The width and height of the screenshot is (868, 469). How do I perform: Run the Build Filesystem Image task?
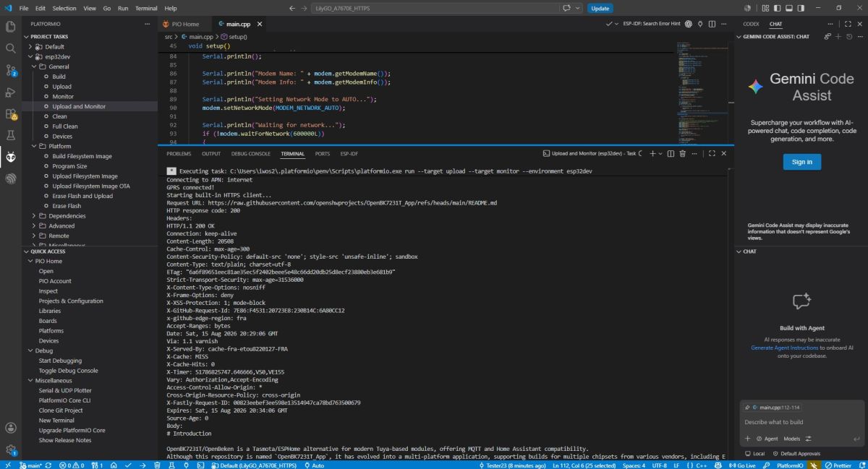point(82,156)
